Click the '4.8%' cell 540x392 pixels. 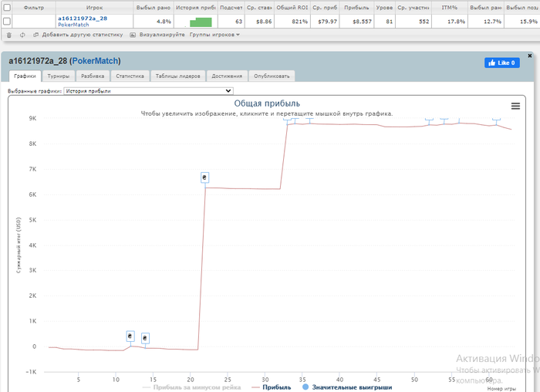[154, 22]
